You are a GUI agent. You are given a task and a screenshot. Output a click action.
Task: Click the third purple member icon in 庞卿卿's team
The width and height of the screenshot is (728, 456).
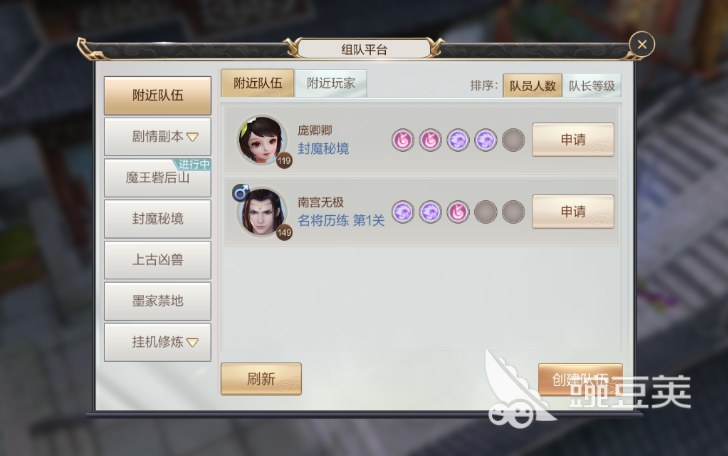(x=458, y=140)
